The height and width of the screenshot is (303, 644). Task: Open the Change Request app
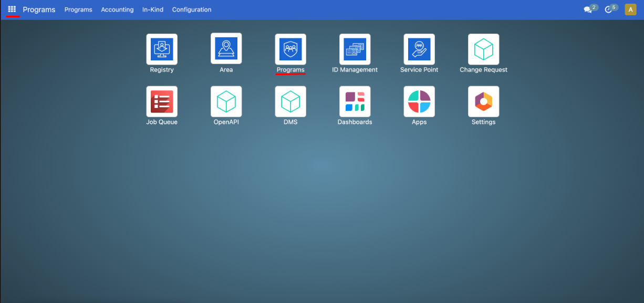[x=483, y=49]
